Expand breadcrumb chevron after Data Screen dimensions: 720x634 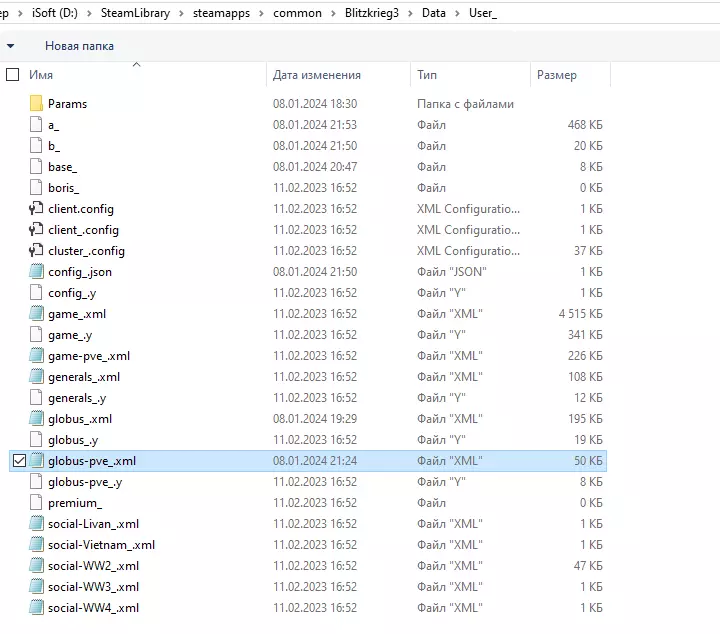pos(457,13)
